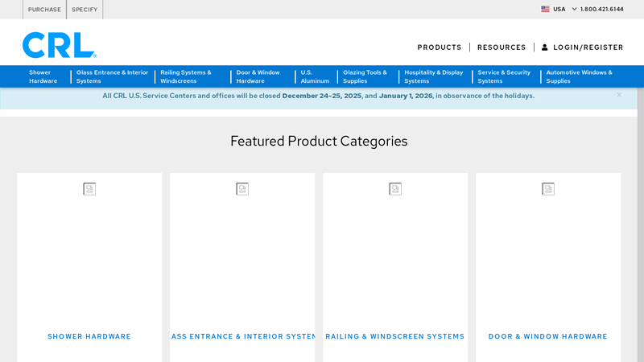Click the Featured Product Categories heading
This screenshot has height=362, width=644.
[319, 142]
